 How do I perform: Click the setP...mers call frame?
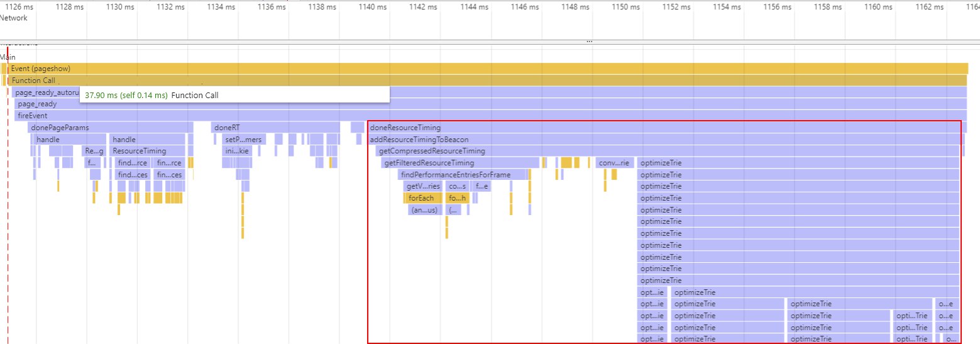(x=244, y=139)
